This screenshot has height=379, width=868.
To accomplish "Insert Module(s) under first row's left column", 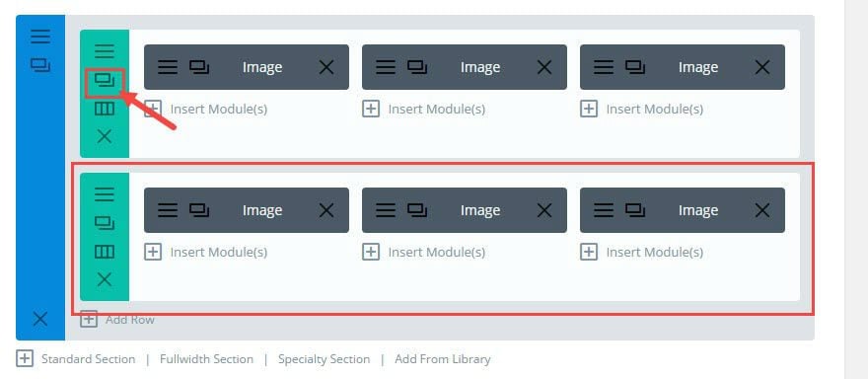I will tap(206, 110).
